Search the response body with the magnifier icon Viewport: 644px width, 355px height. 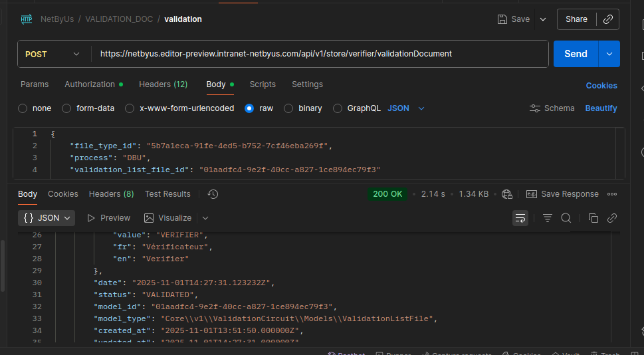tap(566, 218)
